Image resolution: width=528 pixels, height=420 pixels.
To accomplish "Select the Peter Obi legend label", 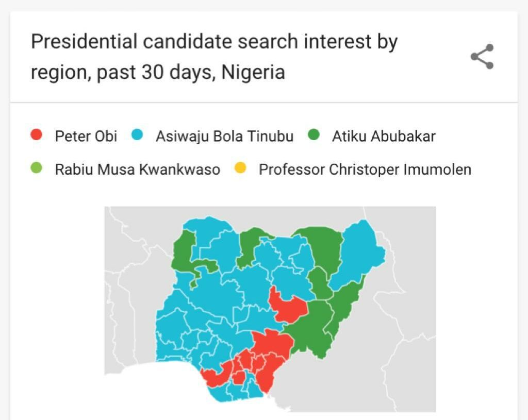I will (86, 136).
